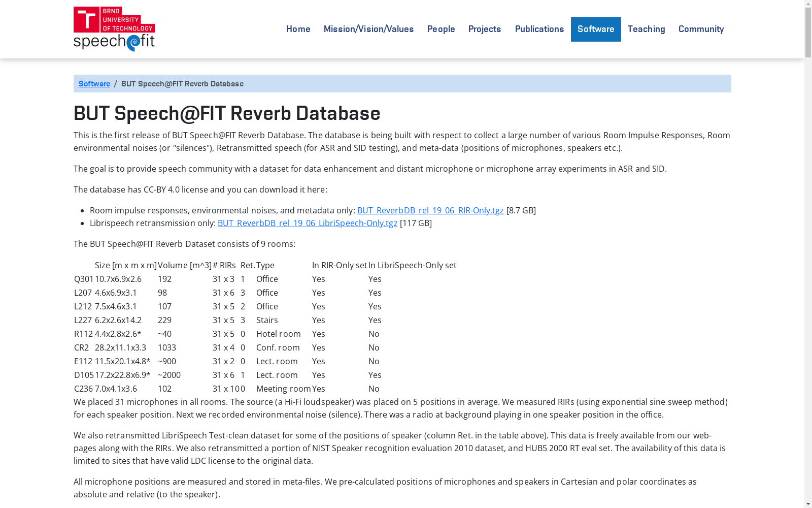Open the People menu item
Screen dimensions: 812x508
point(441,29)
